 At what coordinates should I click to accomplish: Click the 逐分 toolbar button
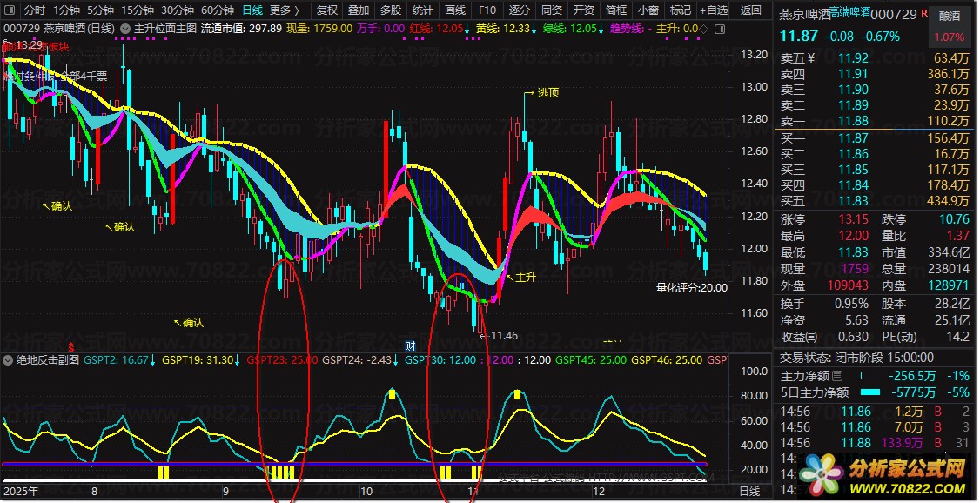click(x=520, y=10)
